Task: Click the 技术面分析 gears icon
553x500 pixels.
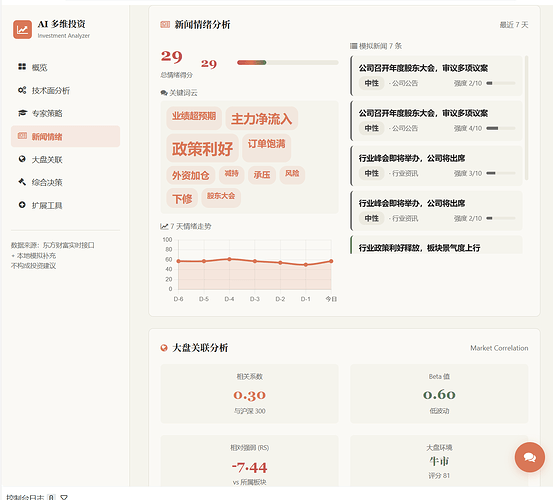Action: [22, 90]
